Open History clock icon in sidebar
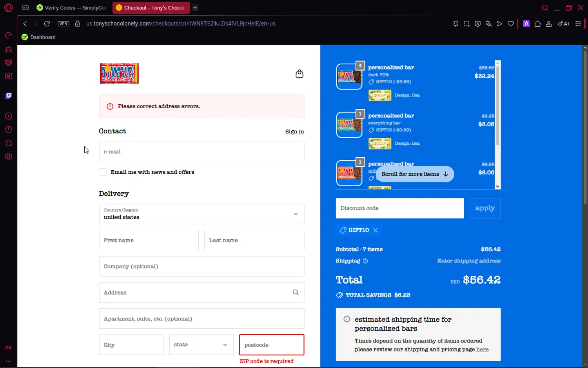 pos(9,129)
